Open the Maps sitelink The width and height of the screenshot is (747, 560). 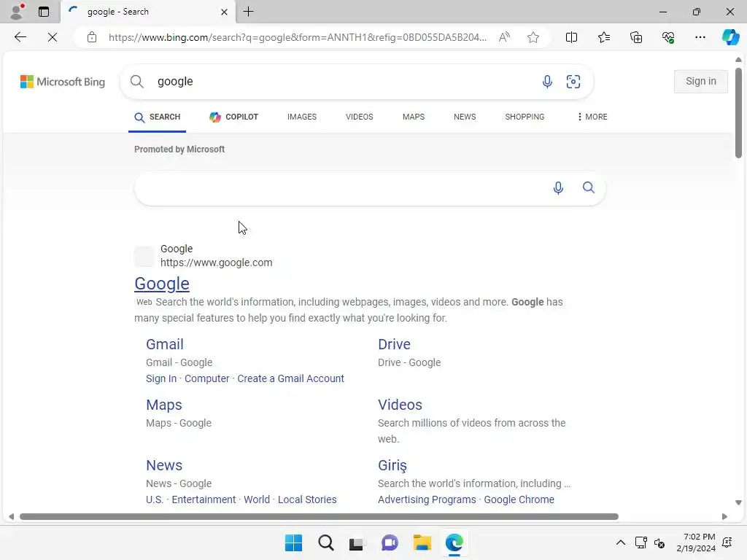164,405
